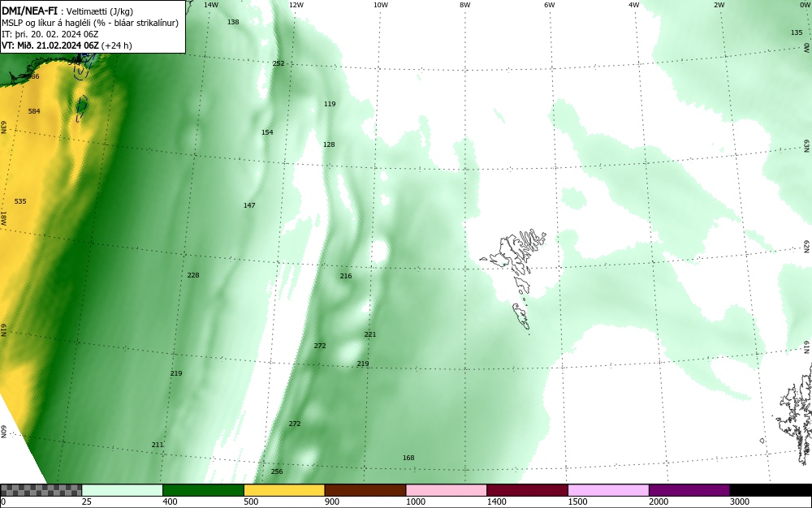Viewport: 812px width, 508px height.
Task: Click the CAPE value '135'
Action: point(797,32)
